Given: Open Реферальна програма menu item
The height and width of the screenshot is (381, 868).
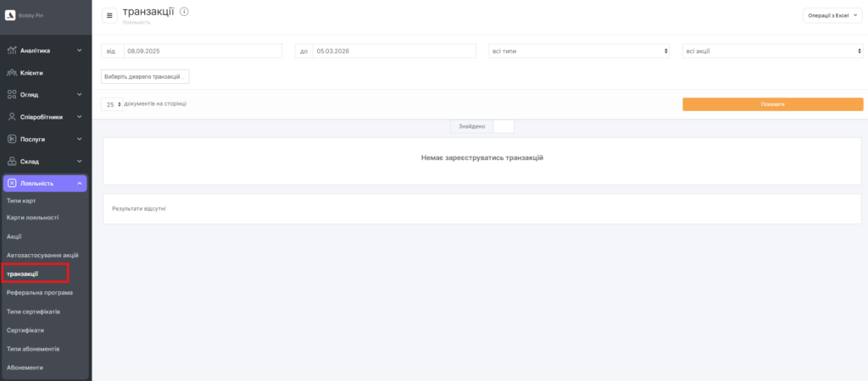Looking at the screenshot, I should tap(40, 292).
